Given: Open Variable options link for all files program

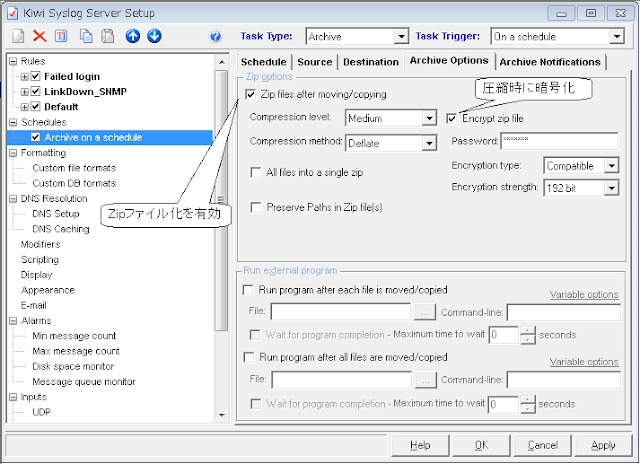Looking at the screenshot, I should (x=584, y=362).
